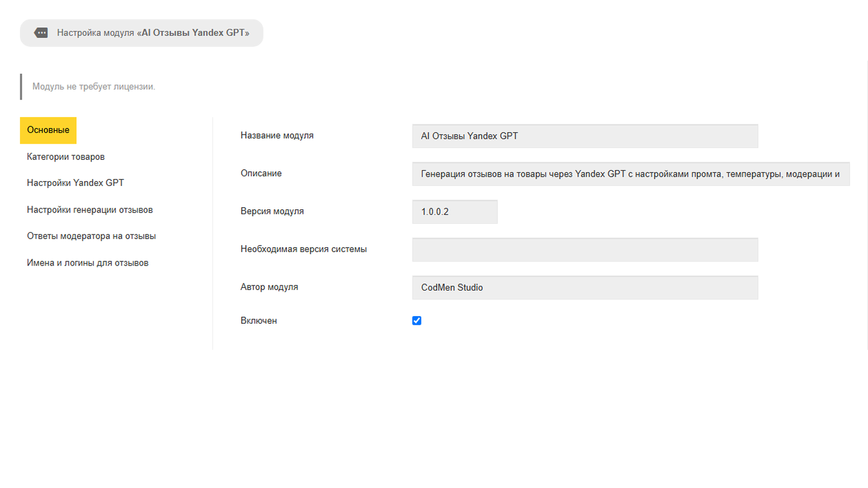Toggle the Включен checkbox
Screen dimensions: 868x488
tap(417, 320)
